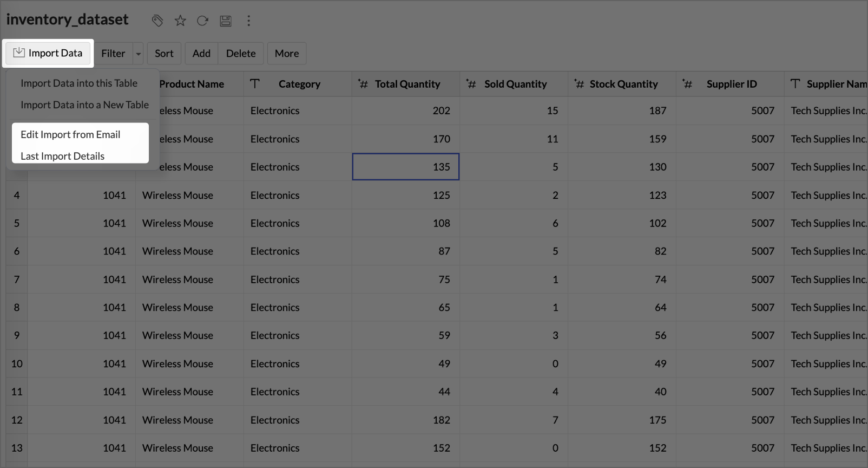Click Sold Quantity cell with 11
Screen dimensions: 868x468
(x=514, y=139)
